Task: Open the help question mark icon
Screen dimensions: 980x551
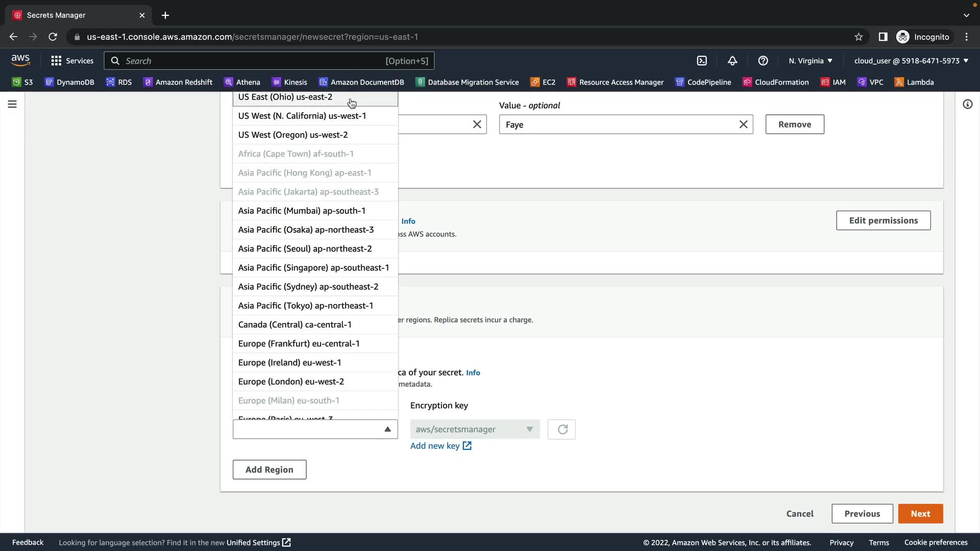Action: [x=763, y=61]
